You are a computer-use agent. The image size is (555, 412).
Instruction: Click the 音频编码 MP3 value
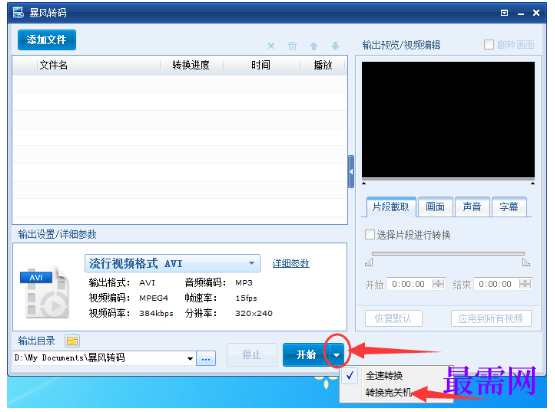tap(244, 283)
